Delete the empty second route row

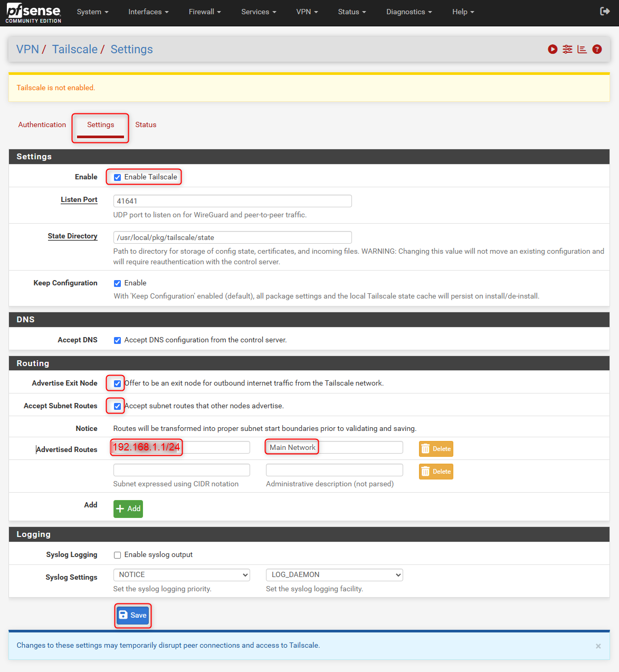coord(436,472)
